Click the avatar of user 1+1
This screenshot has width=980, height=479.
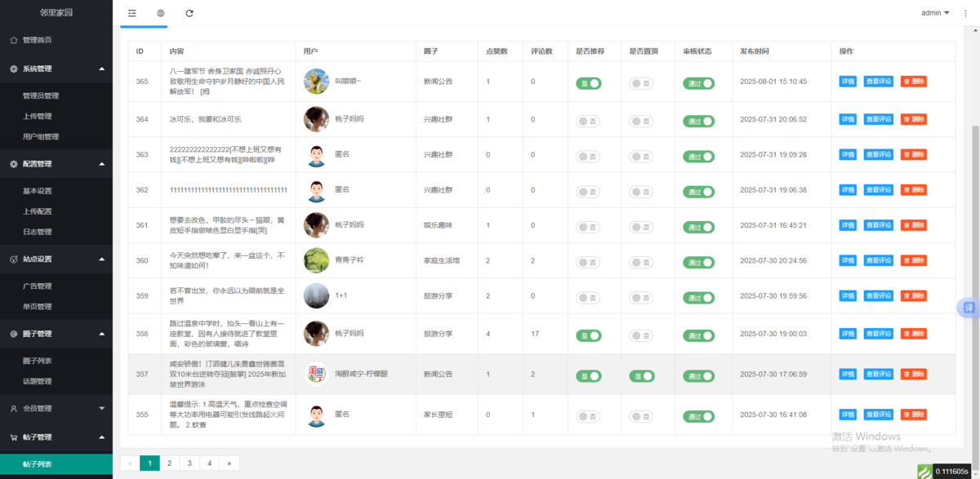click(316, 295)
